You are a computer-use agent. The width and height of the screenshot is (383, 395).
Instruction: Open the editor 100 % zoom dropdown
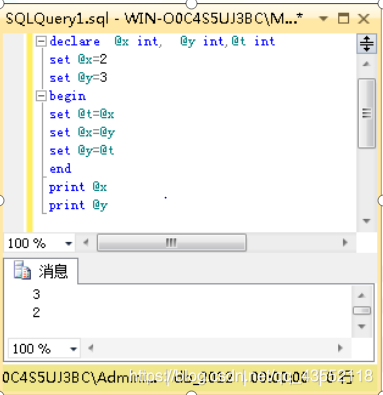(x=69, y=243)
